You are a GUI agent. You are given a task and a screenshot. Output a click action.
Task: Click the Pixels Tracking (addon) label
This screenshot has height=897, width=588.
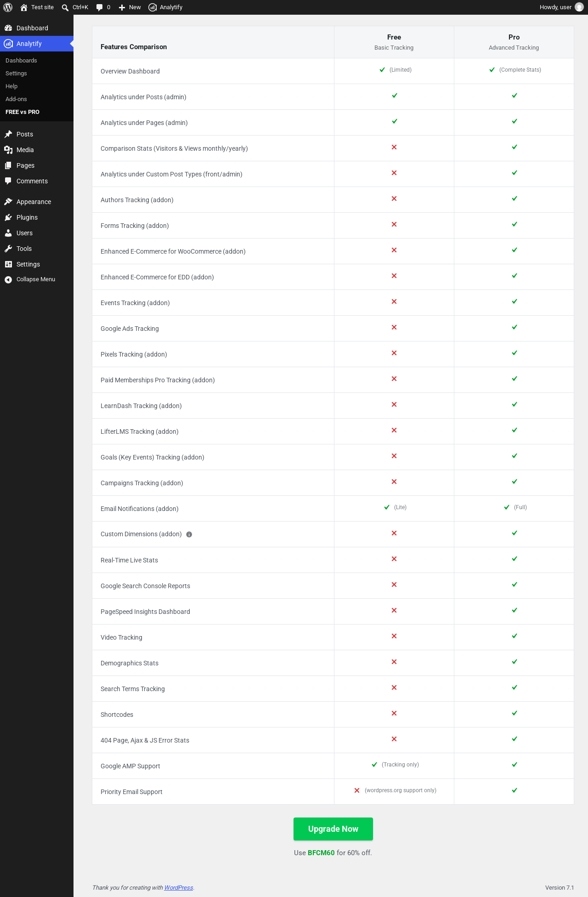point(134,354)
